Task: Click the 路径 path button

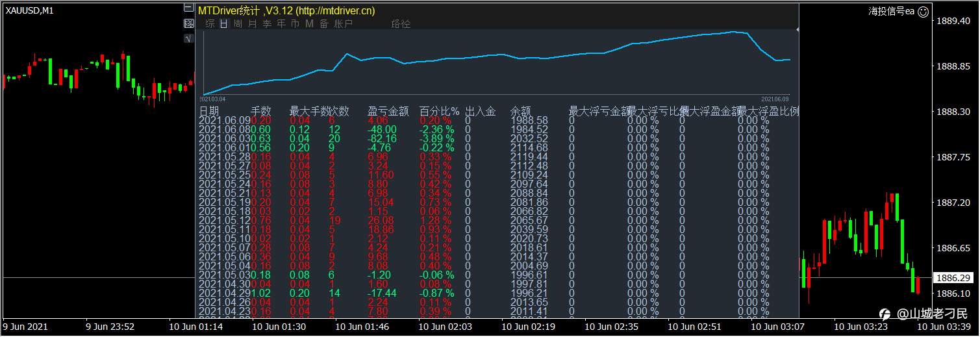Action: click(401, 24)
